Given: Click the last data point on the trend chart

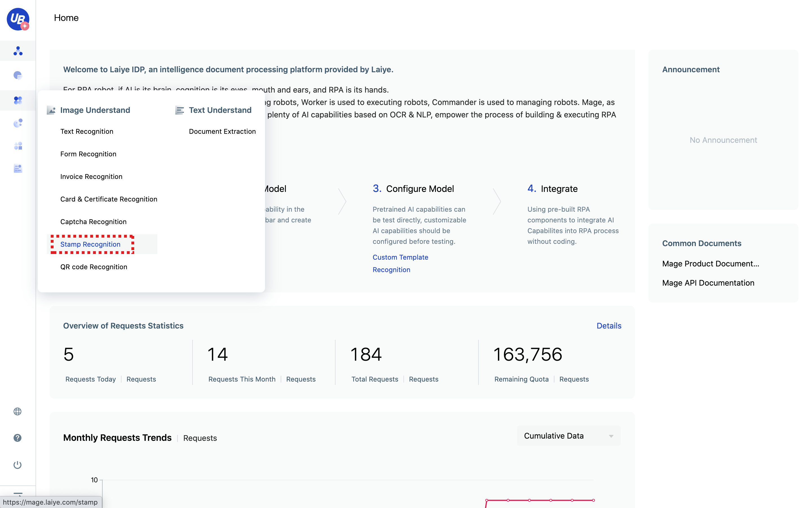Looking at the screenshot, I should tap(593, 500).
